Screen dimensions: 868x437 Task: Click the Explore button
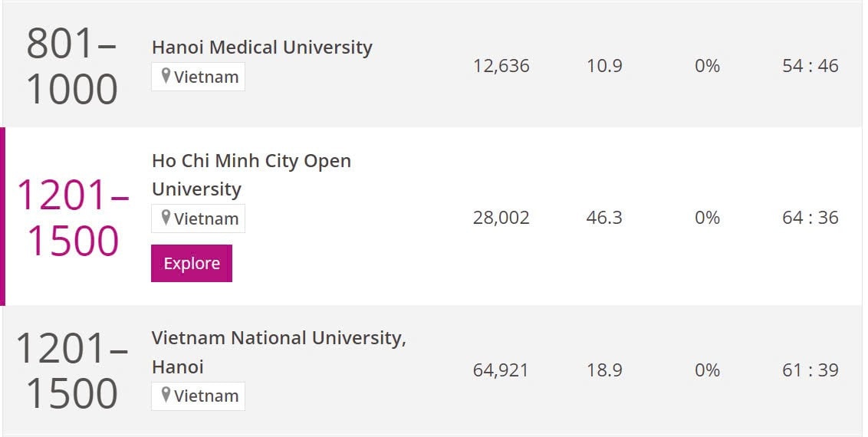[192, 263]
